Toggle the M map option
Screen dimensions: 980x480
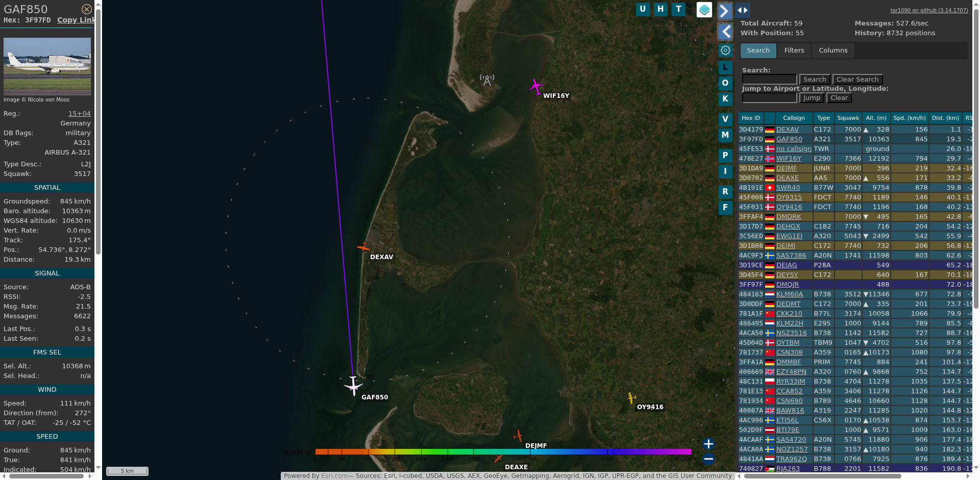(x=725, y=135)
